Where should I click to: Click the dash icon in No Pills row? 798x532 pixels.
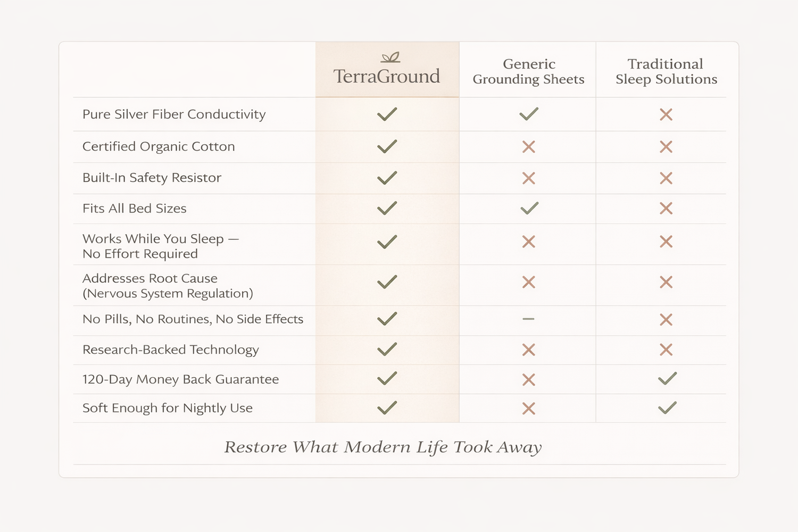point(528,319)
